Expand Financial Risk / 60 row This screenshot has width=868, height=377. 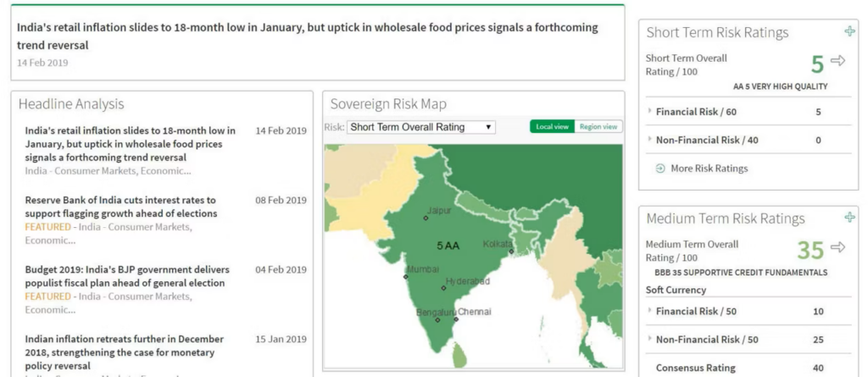click(650, 112)
